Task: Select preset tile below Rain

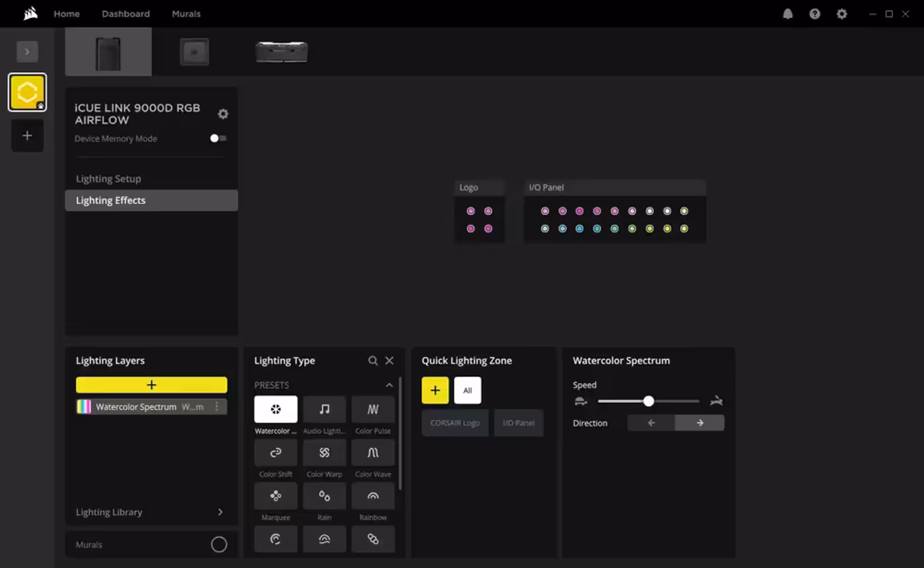Action: tap(325, 539)
